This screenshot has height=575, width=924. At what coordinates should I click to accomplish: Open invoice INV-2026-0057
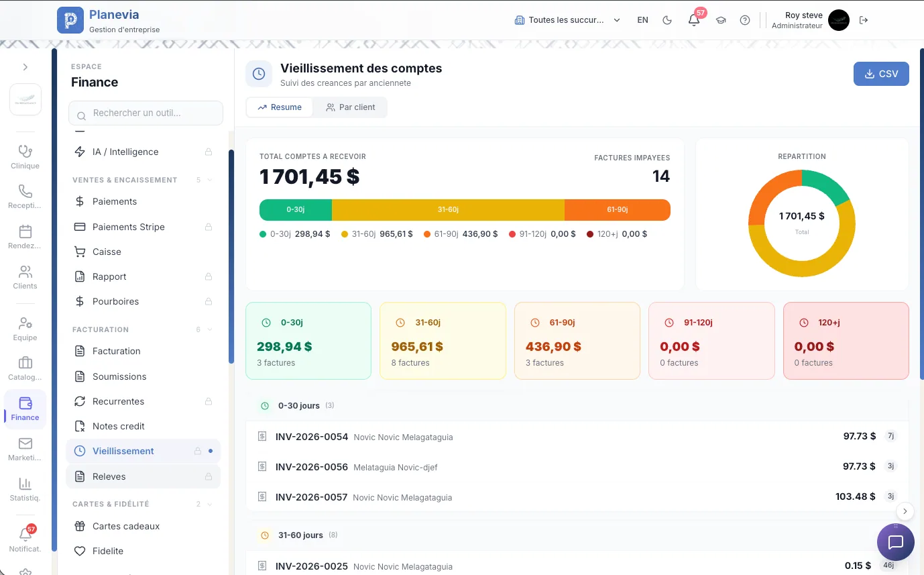[577, 497]
